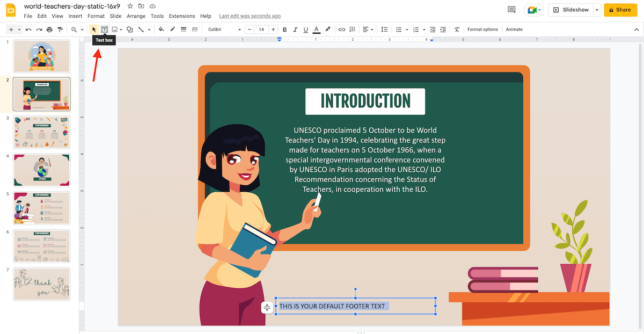Click the Undo icon
The height and width of the screenshot is (334, 644).
pos(28,30)
